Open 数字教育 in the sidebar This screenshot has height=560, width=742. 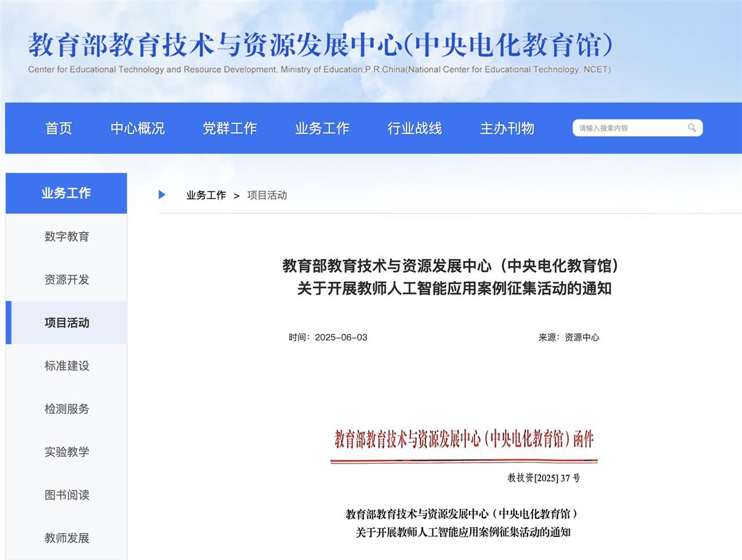click(x=67, y=237)
